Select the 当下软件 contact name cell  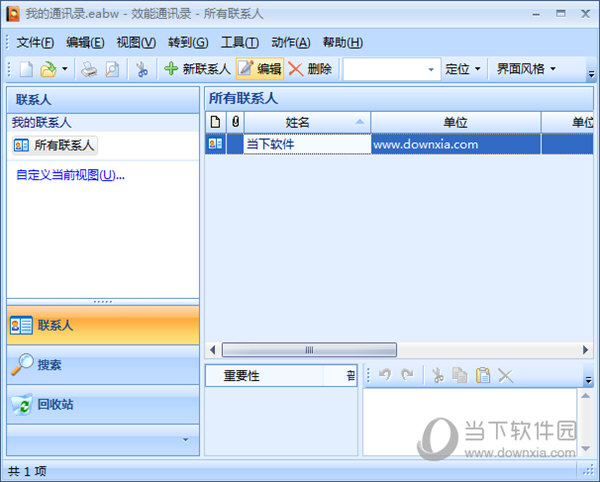[x=307, y=144]
